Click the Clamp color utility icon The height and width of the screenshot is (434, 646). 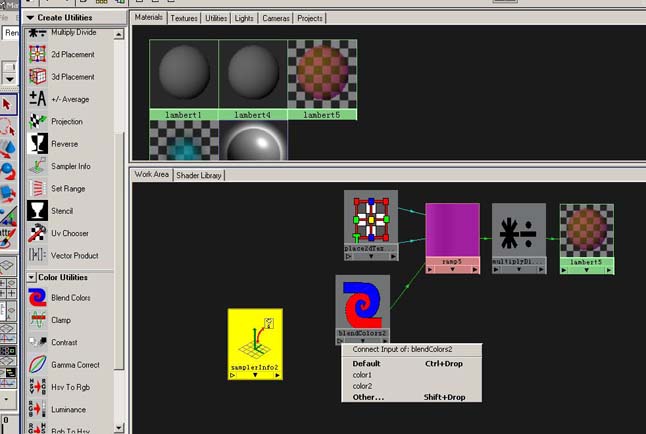tap(37, 320)
